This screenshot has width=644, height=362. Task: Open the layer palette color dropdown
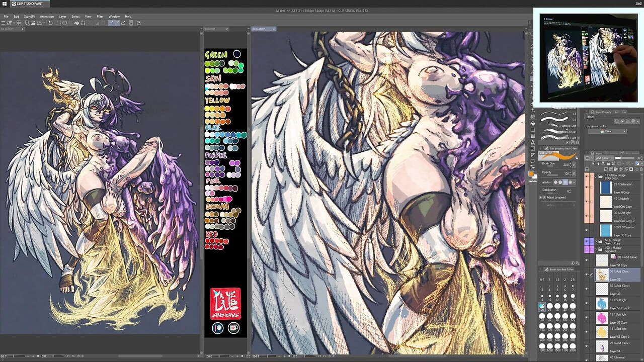589,158
